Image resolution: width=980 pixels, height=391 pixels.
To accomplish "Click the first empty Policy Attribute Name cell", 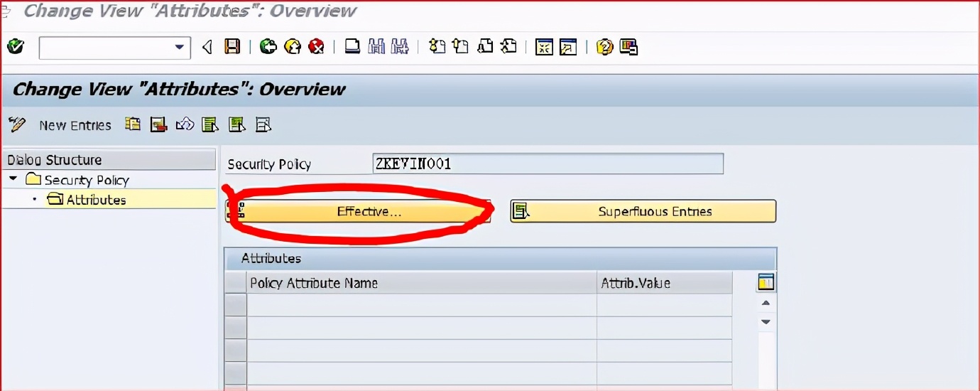I will (421, 305).
